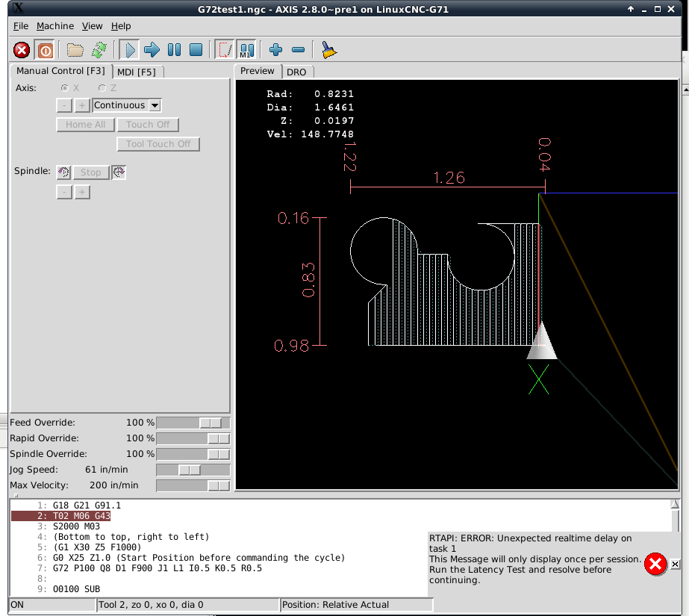Toggle the Emergency Stop button
Screen dimensions: 689x616
(22, 50)
